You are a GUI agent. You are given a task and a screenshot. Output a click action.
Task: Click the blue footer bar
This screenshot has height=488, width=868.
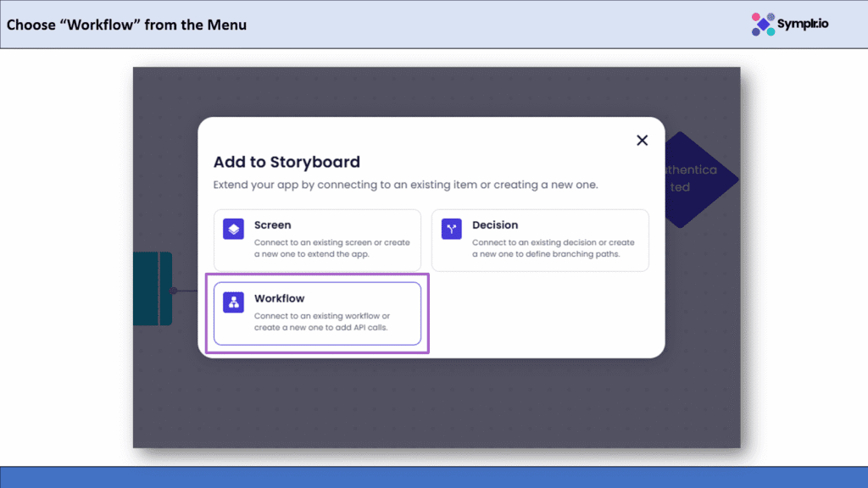434,477
